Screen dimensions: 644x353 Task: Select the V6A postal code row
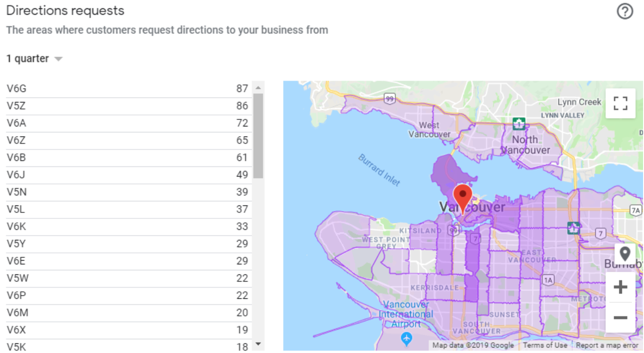coord(129,123)
